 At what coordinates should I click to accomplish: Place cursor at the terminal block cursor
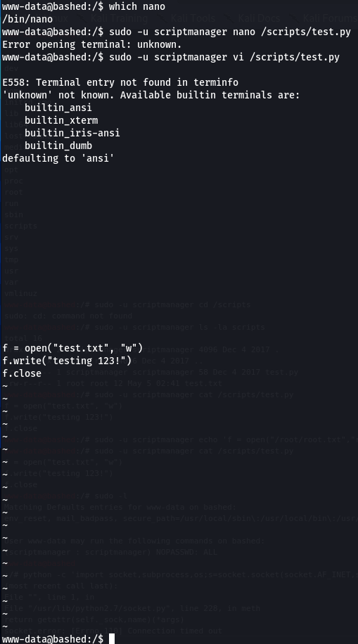111,638
